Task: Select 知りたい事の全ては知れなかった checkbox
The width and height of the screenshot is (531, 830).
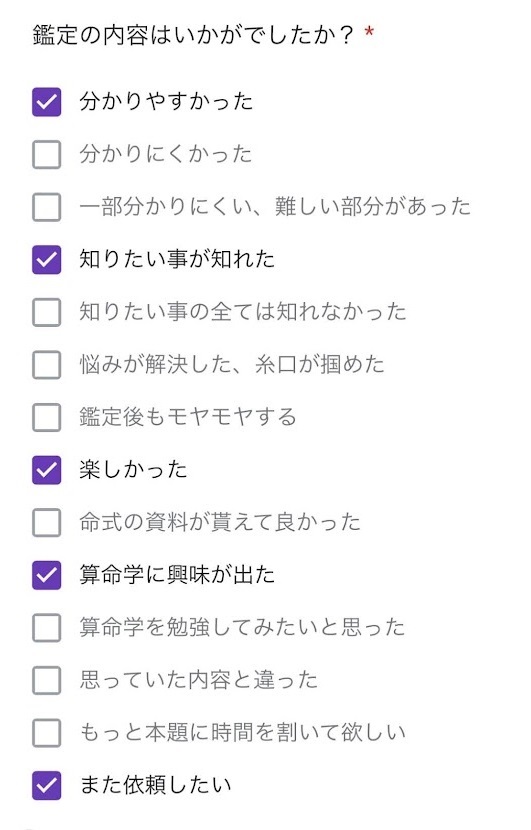Action: [47, 312]
